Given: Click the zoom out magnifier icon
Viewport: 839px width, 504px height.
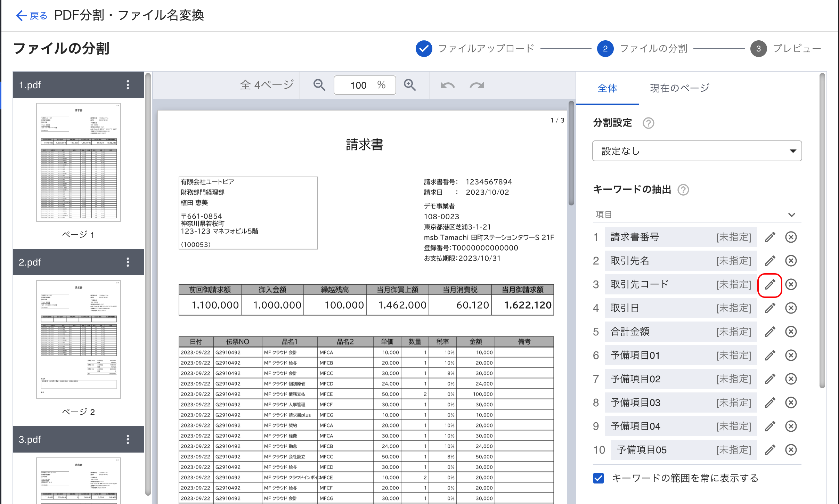Looking at the screenshot, I should tap(319, 85).
